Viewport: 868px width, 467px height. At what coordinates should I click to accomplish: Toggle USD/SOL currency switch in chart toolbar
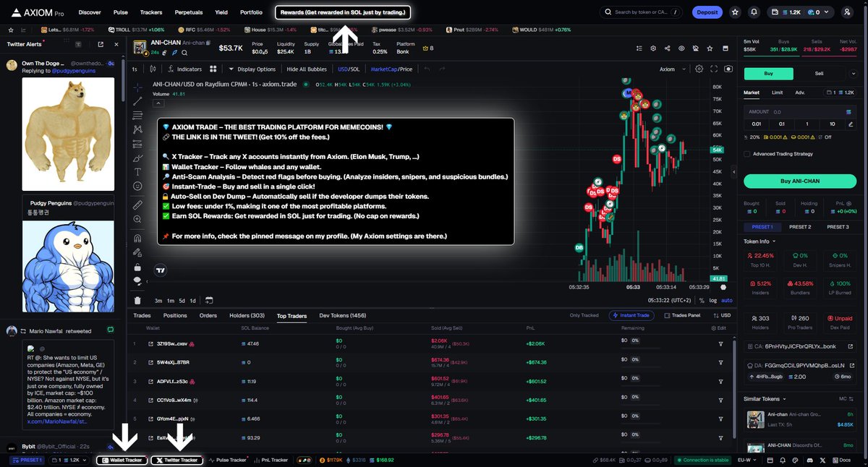click(348, 69)
